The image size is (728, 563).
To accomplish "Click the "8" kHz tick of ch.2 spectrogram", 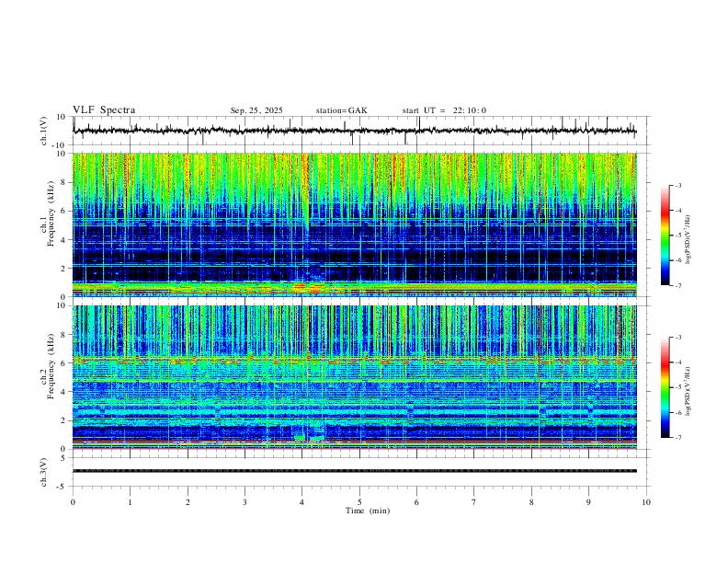I will point(63,335).
